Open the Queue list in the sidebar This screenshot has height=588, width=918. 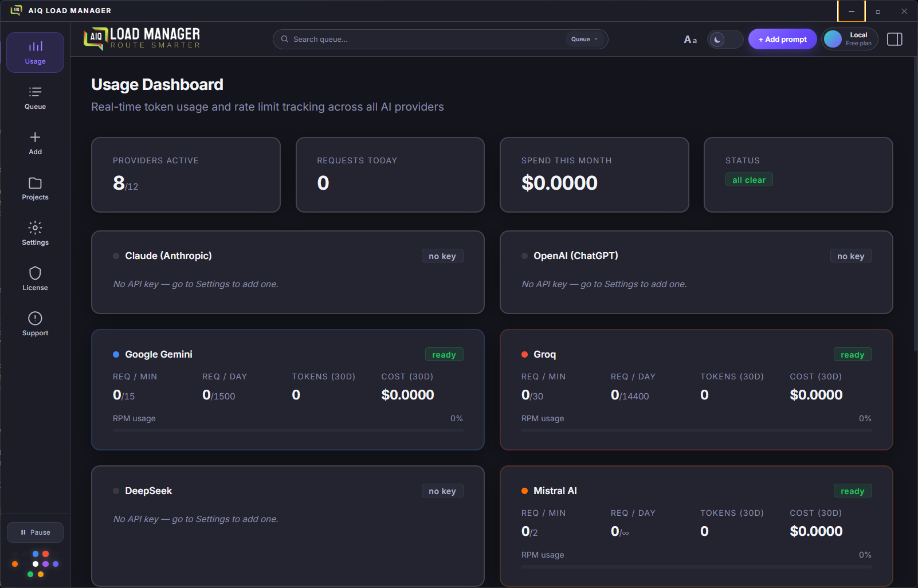coord(35,98)
